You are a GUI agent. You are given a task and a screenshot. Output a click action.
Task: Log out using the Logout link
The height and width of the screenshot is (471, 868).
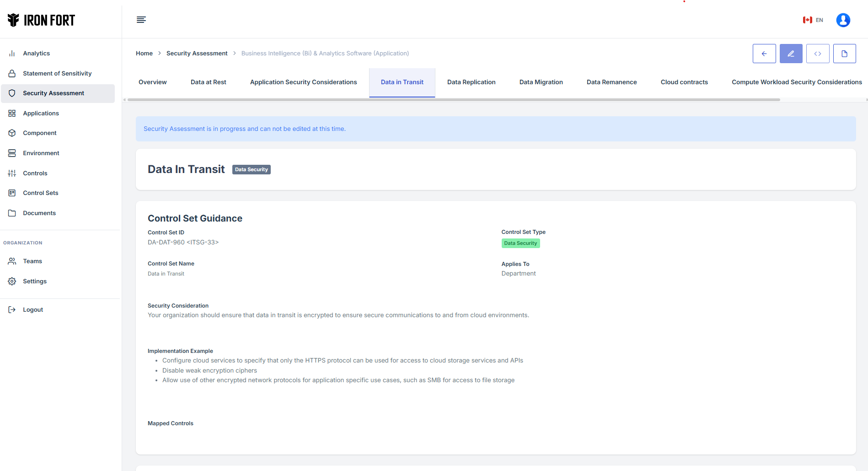tap(33, 309)
